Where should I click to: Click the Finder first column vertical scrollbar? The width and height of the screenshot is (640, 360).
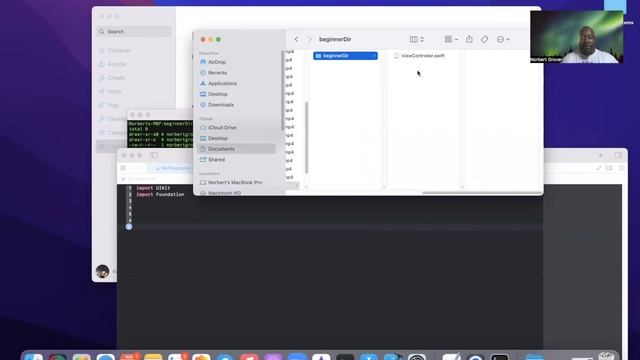coord(307,138)
